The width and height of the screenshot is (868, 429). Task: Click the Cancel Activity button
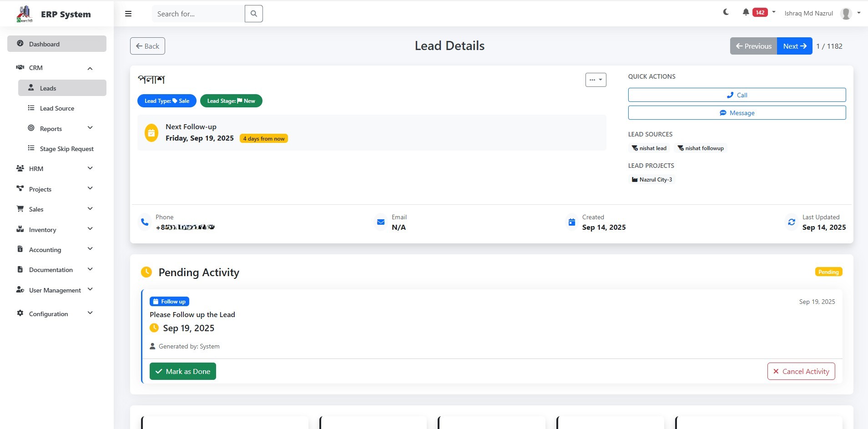pyautogui.click(x=801, y=371)
